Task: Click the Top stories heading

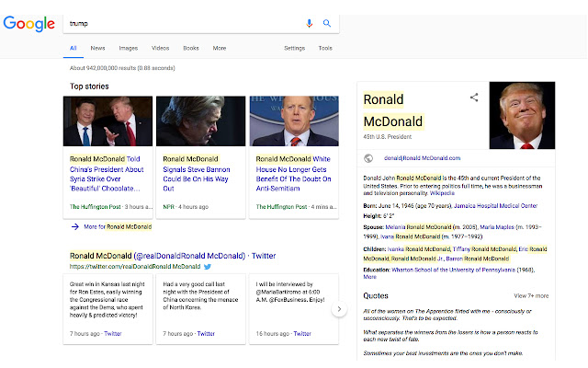Action: [89, 86]
